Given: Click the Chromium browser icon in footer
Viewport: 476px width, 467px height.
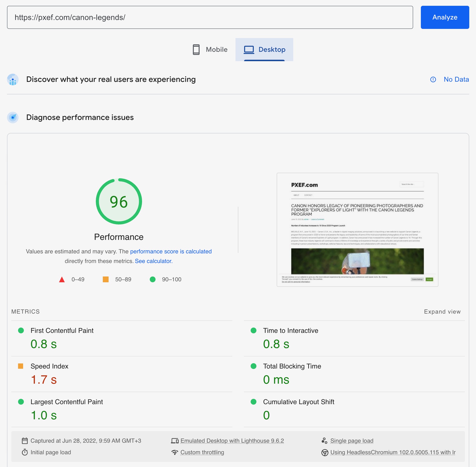Looking at the screenshot, I should click(x=325, y=453).
